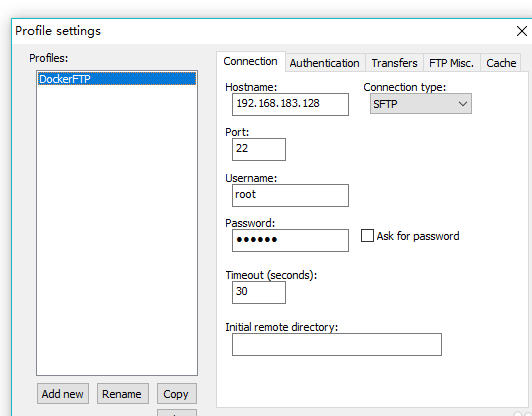This screenshot has width=532, height=416.
Task: Click the Connection type label
Action: coord(404,87)
